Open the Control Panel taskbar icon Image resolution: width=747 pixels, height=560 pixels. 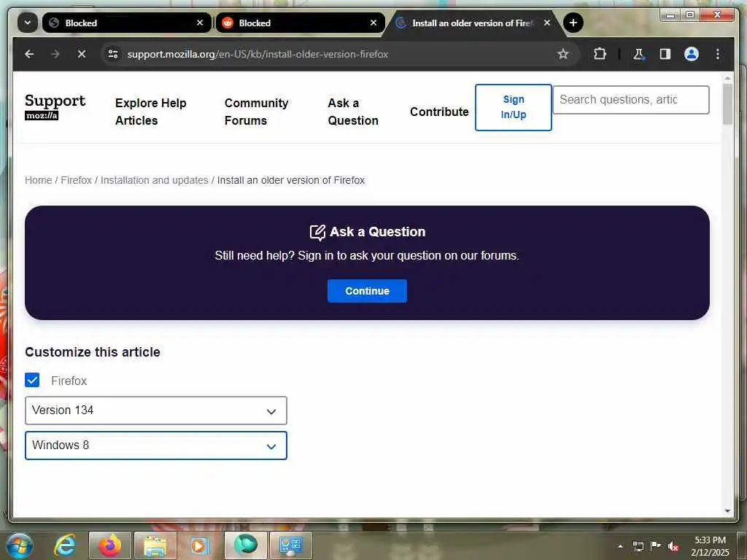pyautogui.click(x=290, y=545)
